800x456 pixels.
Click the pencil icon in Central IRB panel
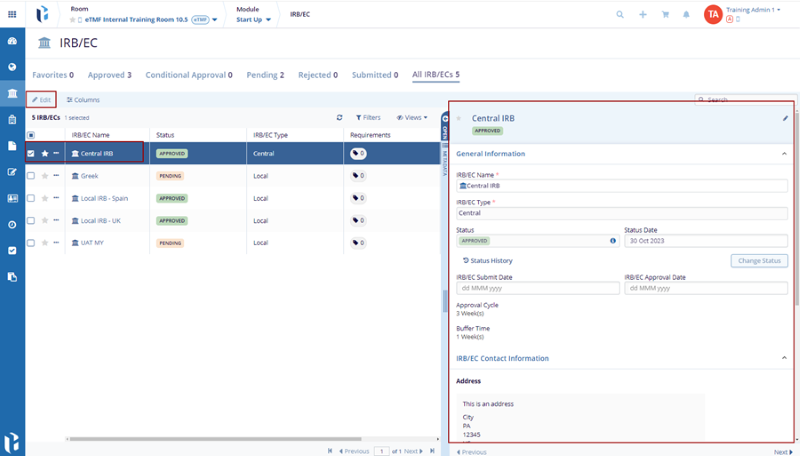tap(785, 118)
